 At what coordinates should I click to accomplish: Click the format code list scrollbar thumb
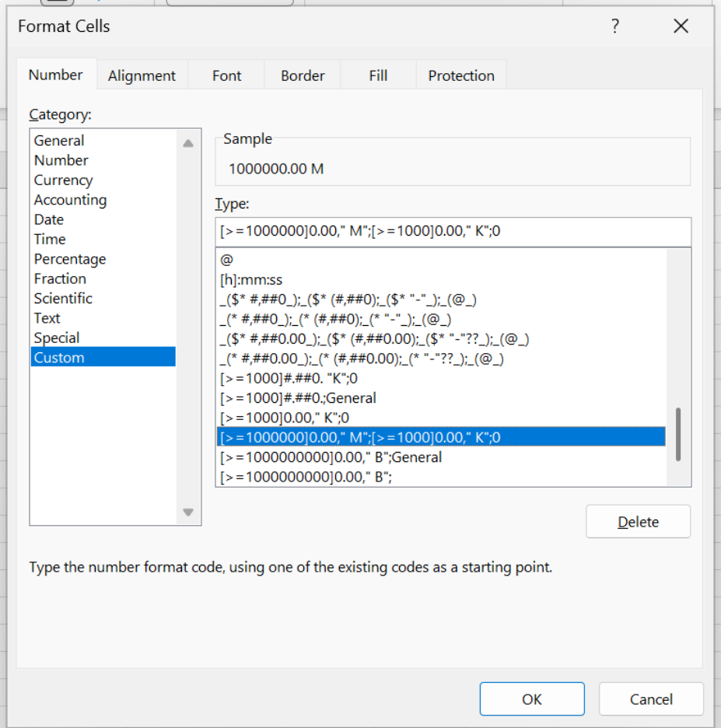(677, 434)
